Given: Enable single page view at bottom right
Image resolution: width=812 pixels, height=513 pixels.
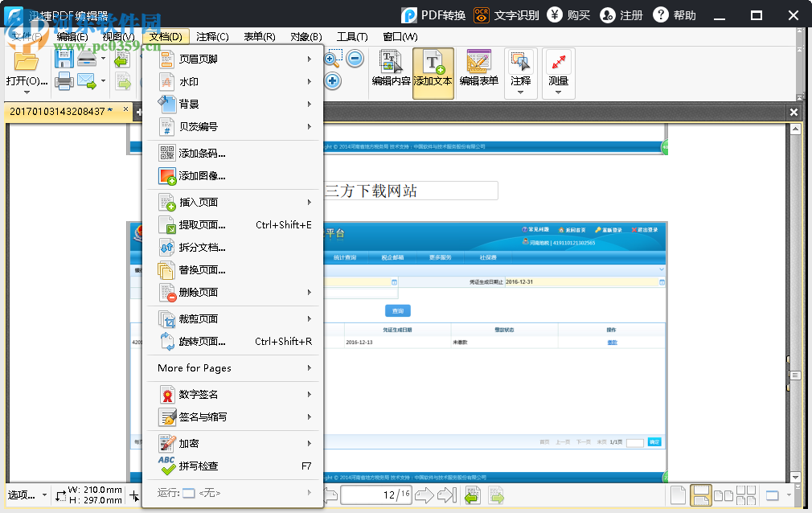Looking at the screenshot, I should point(678,495).
